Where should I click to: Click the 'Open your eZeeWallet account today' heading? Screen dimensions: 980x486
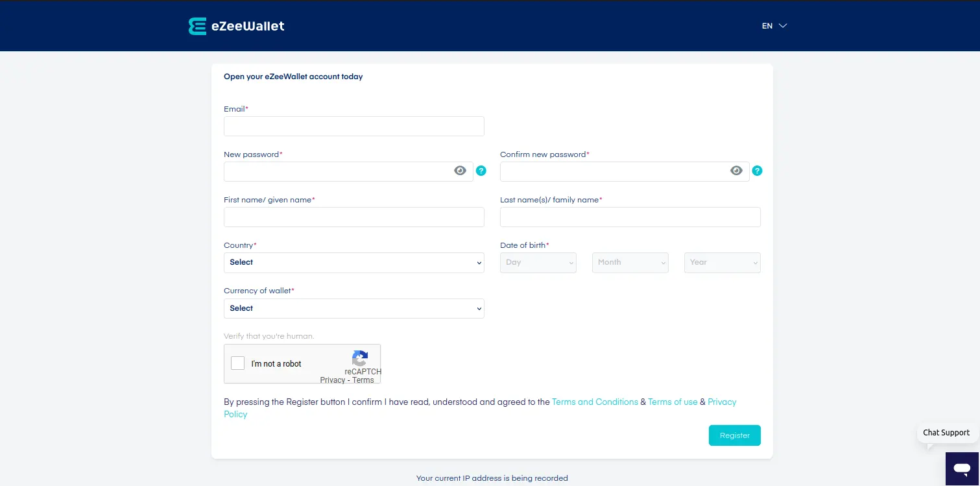coord(293,77)
